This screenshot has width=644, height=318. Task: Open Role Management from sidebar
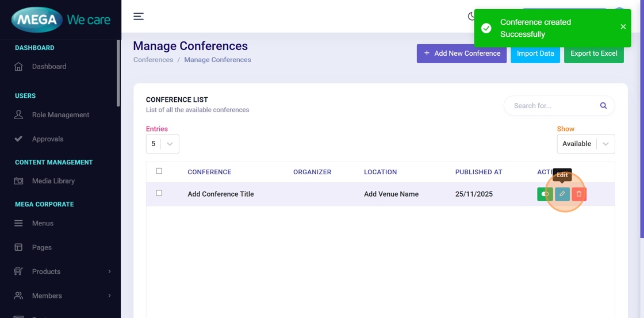point(60,115)
